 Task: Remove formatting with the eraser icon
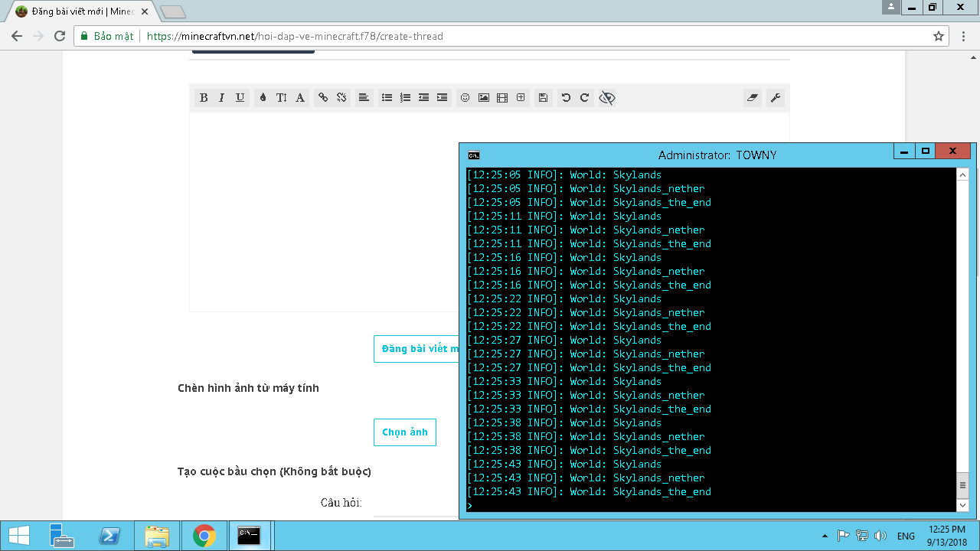click(753, 98)
